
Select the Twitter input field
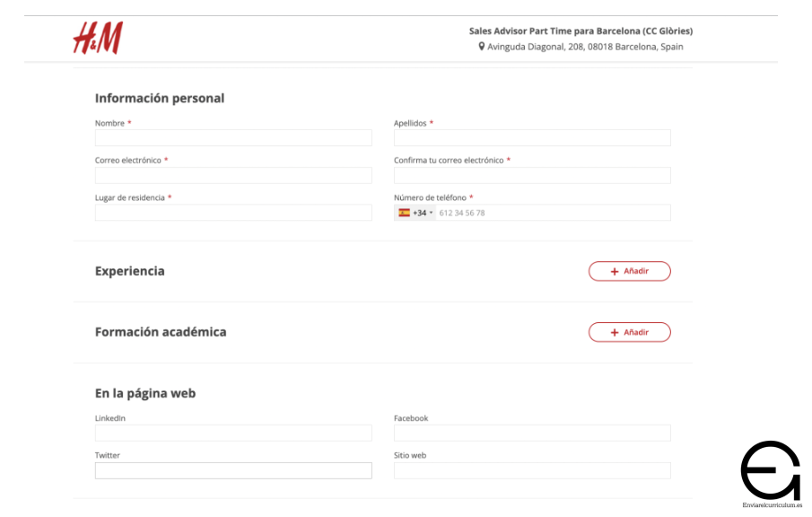point(233,470)
